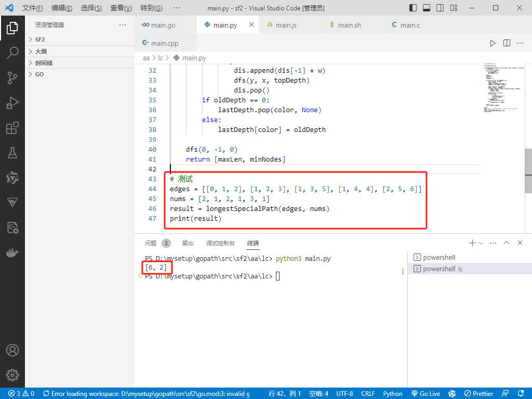The width and height of the screenshot is (532, 399).
Task: Open Explorer views and more actions ellipsis
Action: (x=123, y=25)
